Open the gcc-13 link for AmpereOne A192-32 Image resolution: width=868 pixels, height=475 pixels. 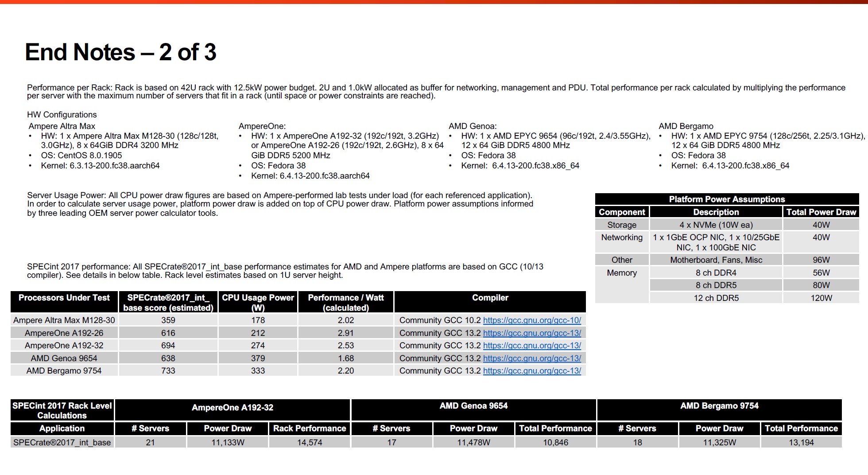click(x=532, y=345)
